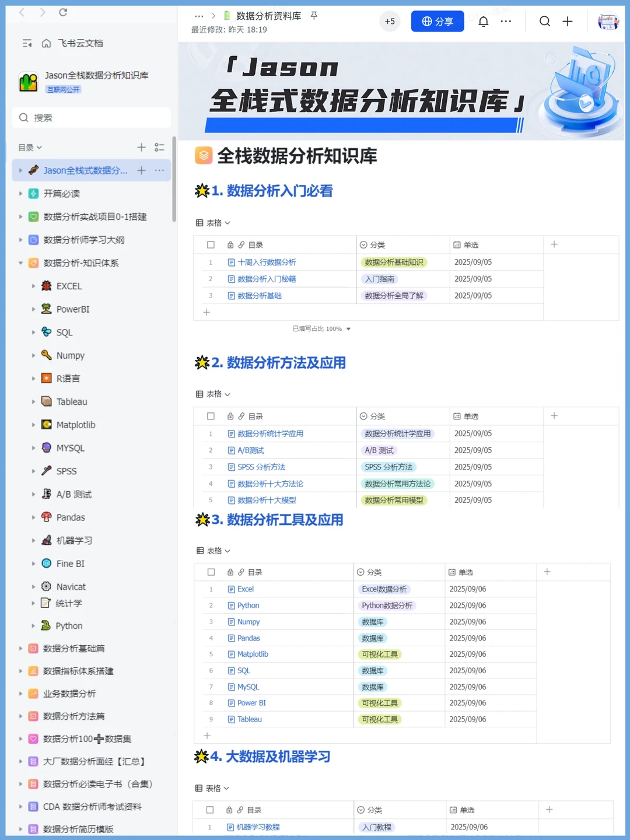Click the 分类 column header in section 1 table

(x=403, y=245)
